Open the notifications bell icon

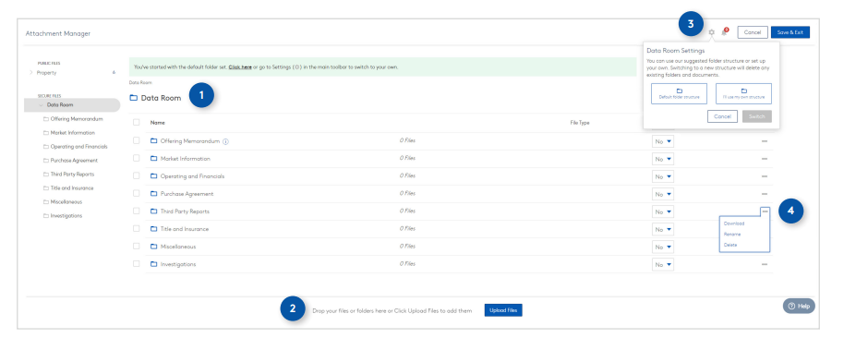(724, 32)
